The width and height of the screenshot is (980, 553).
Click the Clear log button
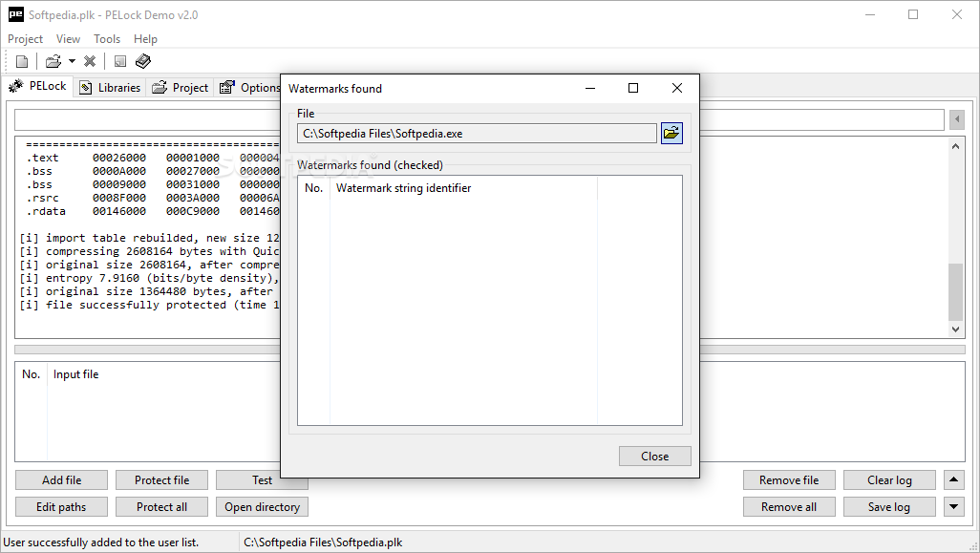(x=889, y=479)
